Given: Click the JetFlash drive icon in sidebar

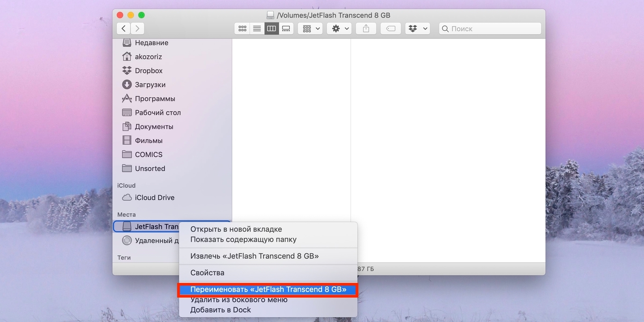Looking at the screenshot, I should (x=127, y=226).
